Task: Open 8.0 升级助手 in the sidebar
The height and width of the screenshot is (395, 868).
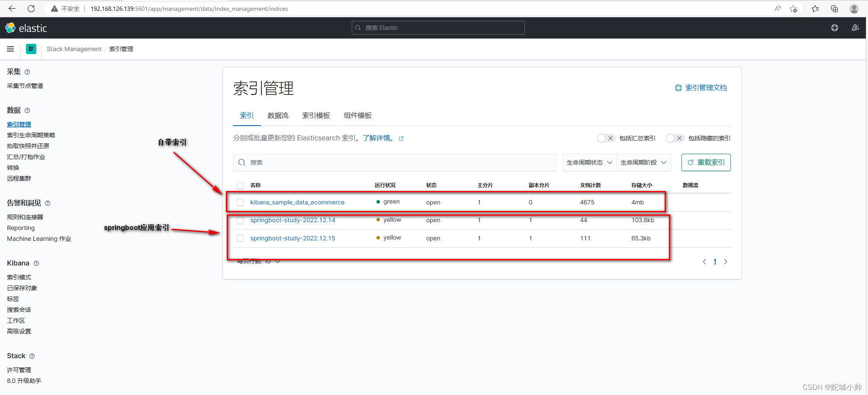Action: click(x=24, y=381)
